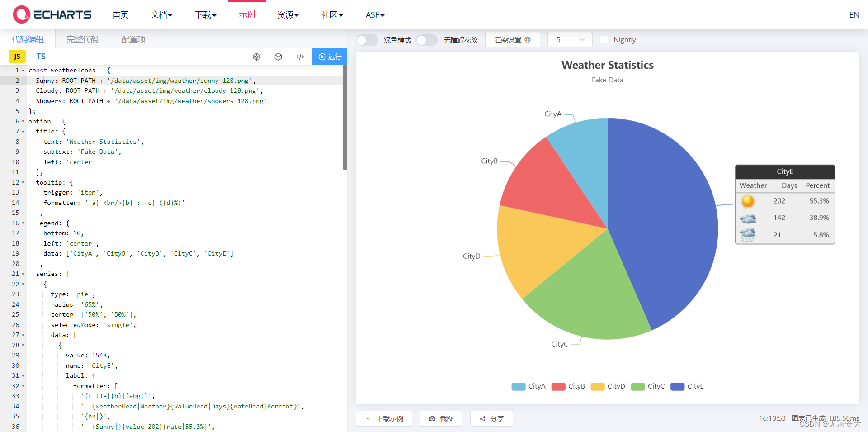Collapse the data fold on line 27
Screen dimensions: 868x432
coord(23,335)
